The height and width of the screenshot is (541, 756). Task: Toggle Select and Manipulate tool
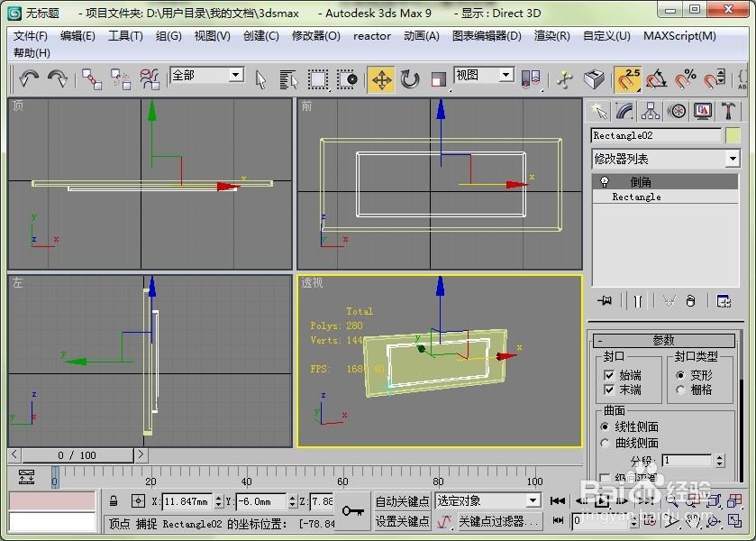pos(565,79)
